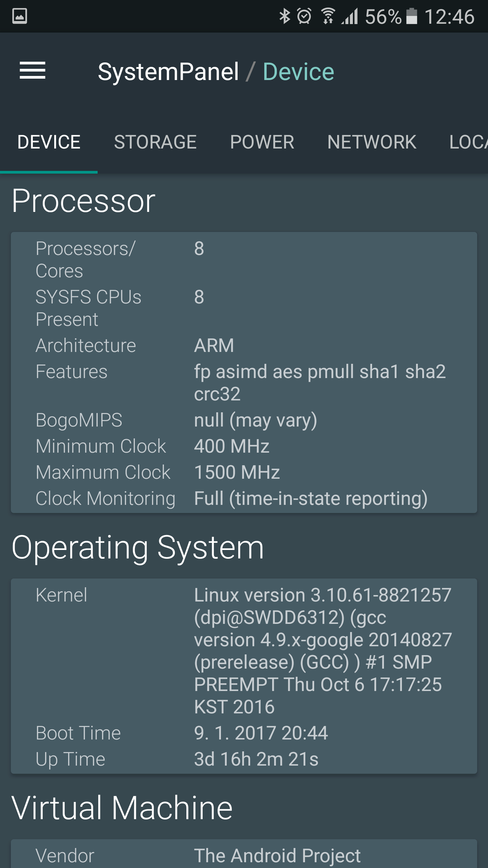488x868 pixels.
Task: Tap the status bar clock 12:46
Action: tap(449, 16)
